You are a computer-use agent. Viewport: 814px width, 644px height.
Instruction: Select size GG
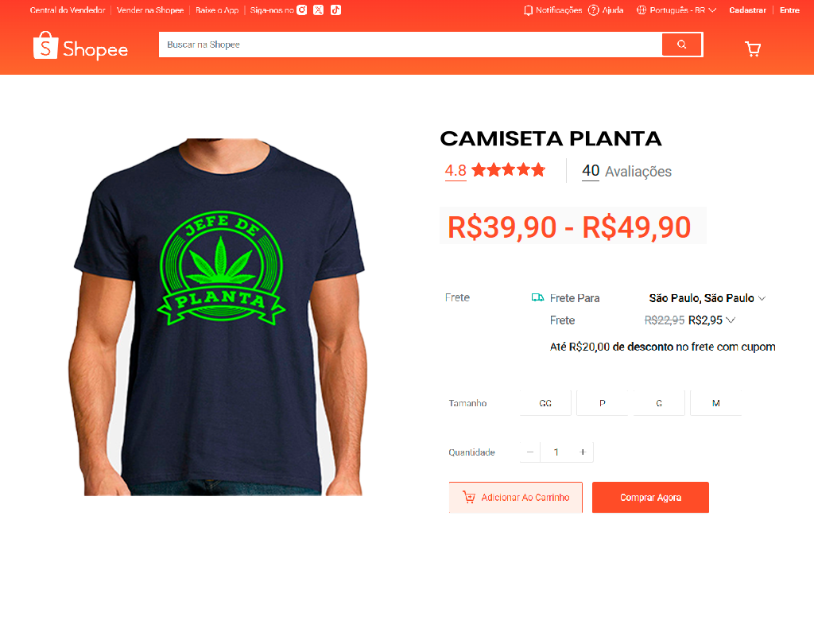[545, 403]
